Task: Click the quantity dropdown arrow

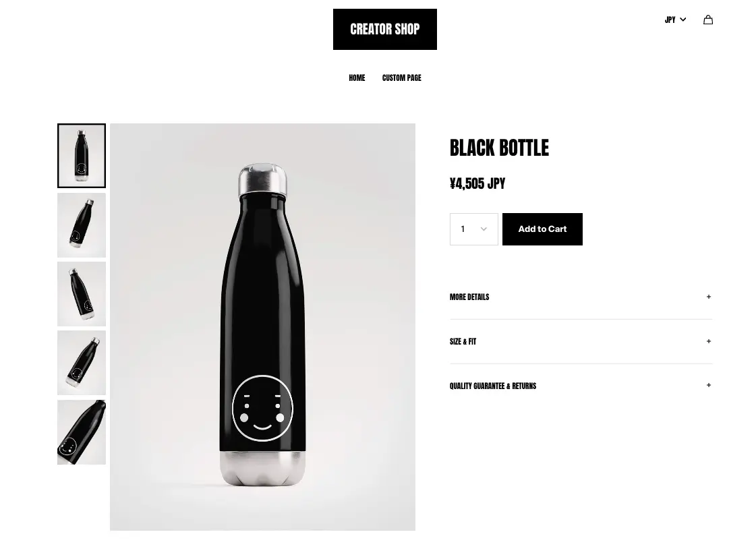Action: coord(484,229)
